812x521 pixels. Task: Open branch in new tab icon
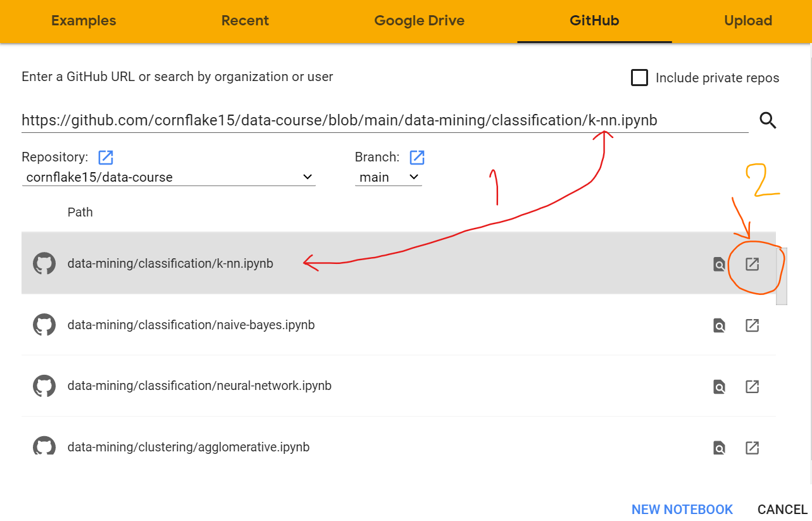[417, 157]
